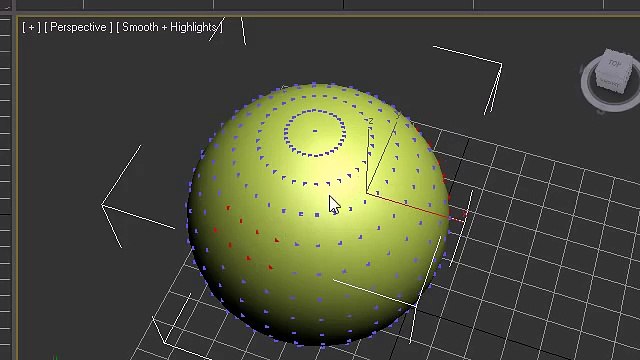Select the Z axis of the transform gizmo
Viewport: 640px width, 360px height.
[368, 157]
